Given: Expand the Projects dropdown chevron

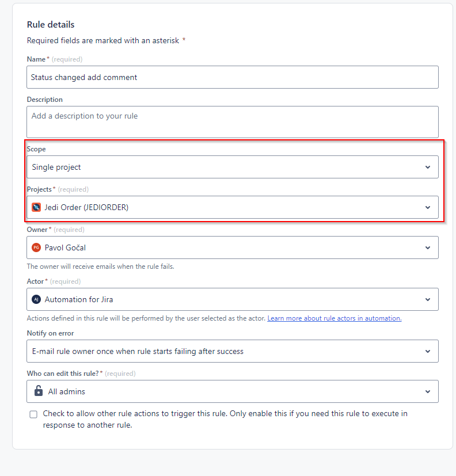Looking at the screenshot, I should 428,207.
